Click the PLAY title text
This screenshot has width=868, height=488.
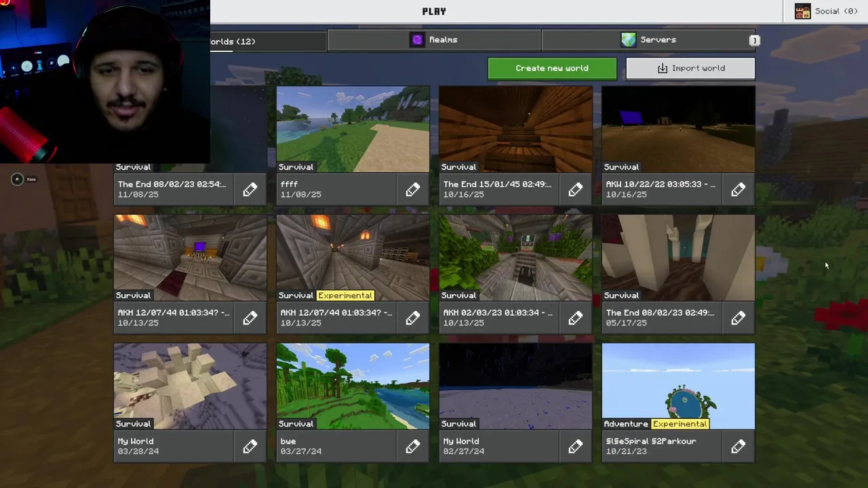pyautogui.click(x=434, y=12)
